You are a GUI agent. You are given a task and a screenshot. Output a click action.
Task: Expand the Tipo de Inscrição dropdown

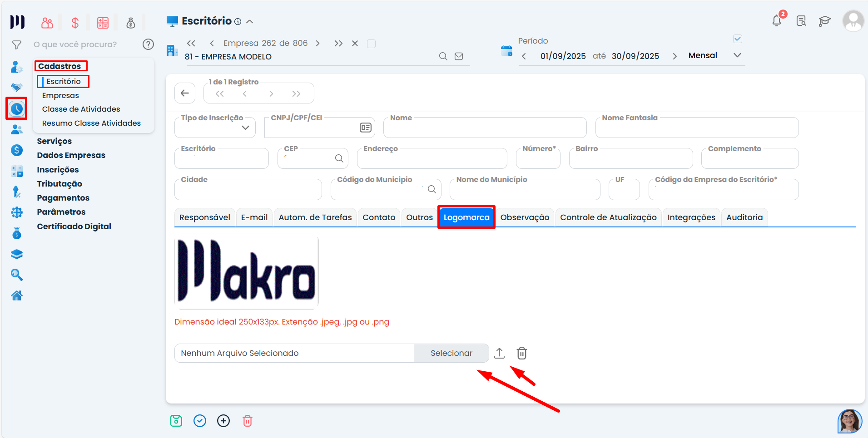(x=245, y=128)
